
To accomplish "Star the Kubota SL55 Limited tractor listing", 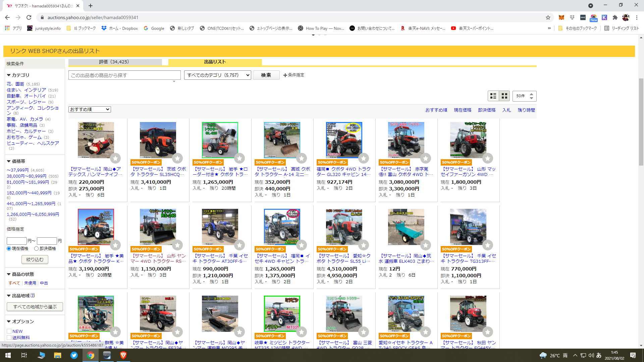I will point(364,245).
